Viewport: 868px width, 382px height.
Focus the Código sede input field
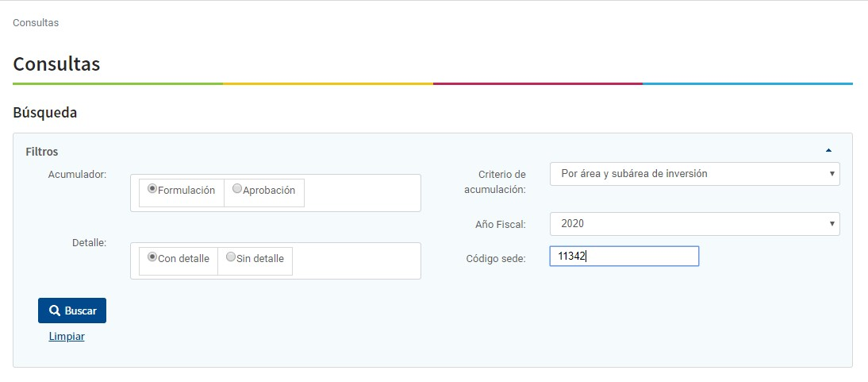624,256
